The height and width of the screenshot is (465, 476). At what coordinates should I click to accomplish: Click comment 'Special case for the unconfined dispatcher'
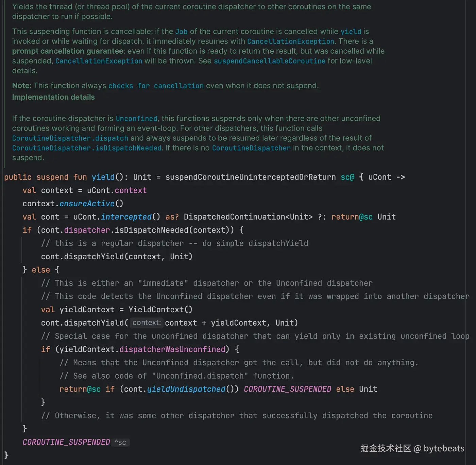tap(255, 336)
